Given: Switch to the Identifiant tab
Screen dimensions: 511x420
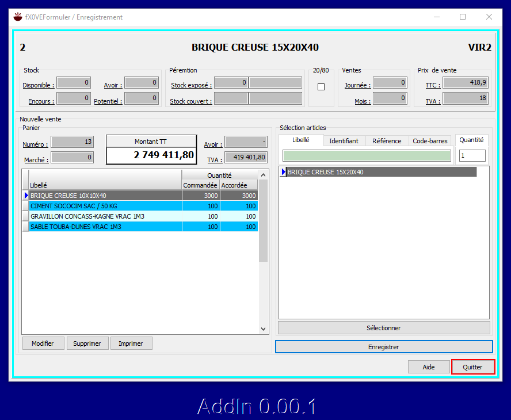Looking at the screenshot, I should pyautogui.click(x=344, y=140).
